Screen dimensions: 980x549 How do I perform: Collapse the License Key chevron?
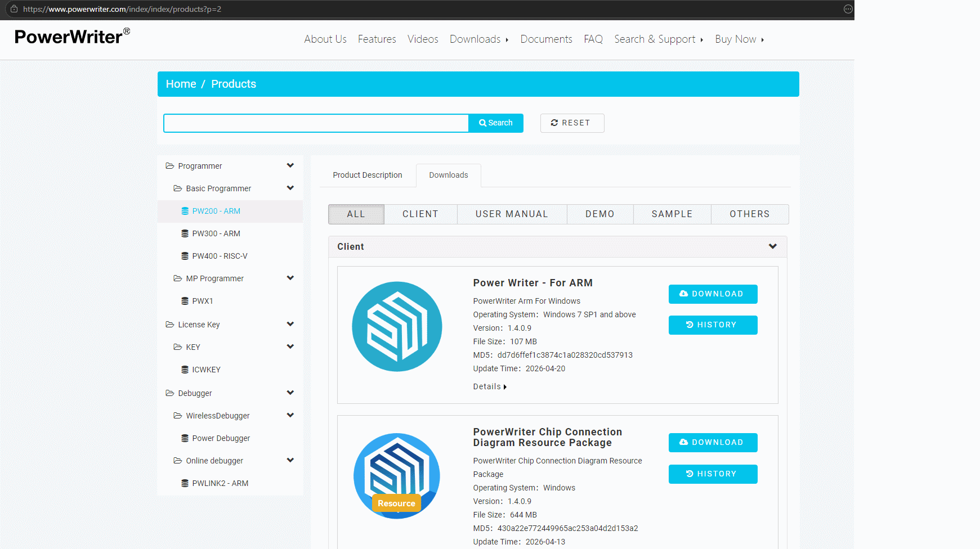(x=290, y=324)
